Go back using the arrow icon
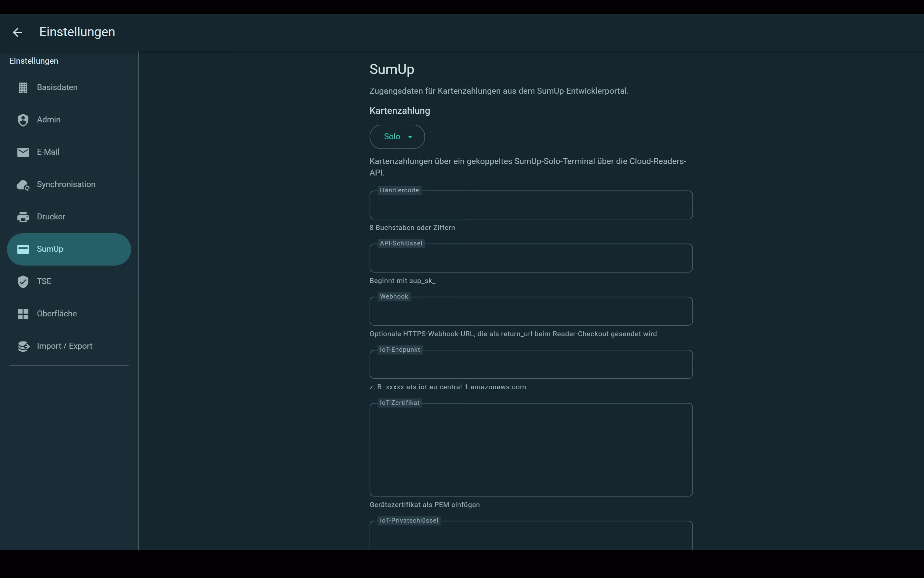The height and width of the screenshot is (578, 924). coord(17,32)
